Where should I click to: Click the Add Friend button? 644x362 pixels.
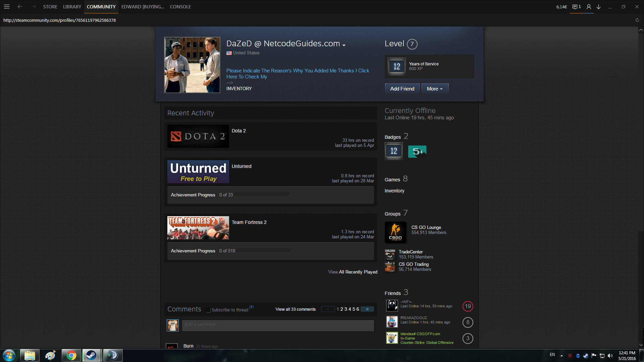(x=402, y=89)
